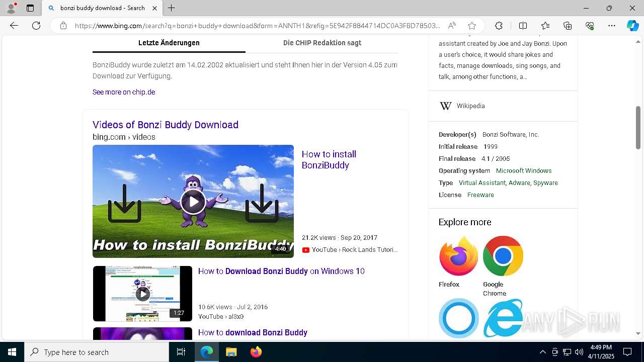
Task: Launch Firefox from the taskbar
Action: click(256, 352)
